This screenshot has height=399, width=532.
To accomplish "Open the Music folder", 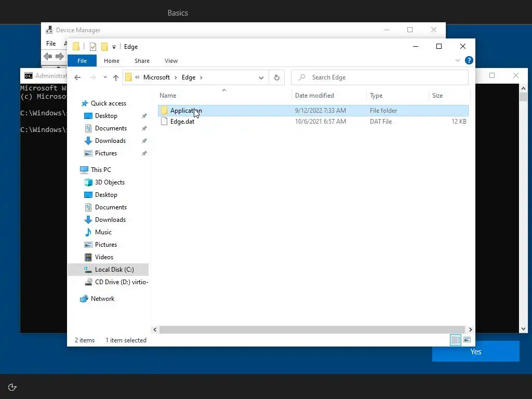I will tap(103, 232).
